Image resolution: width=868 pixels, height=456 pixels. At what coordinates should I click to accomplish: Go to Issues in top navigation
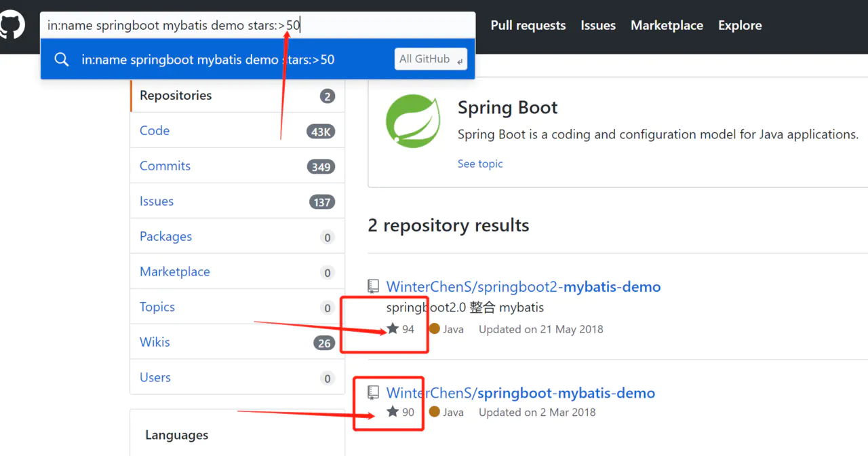597,26
